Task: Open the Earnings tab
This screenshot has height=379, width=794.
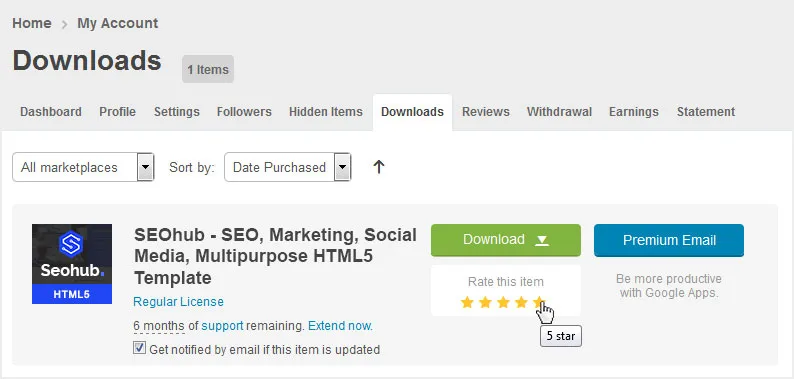Action: (633, 111)
